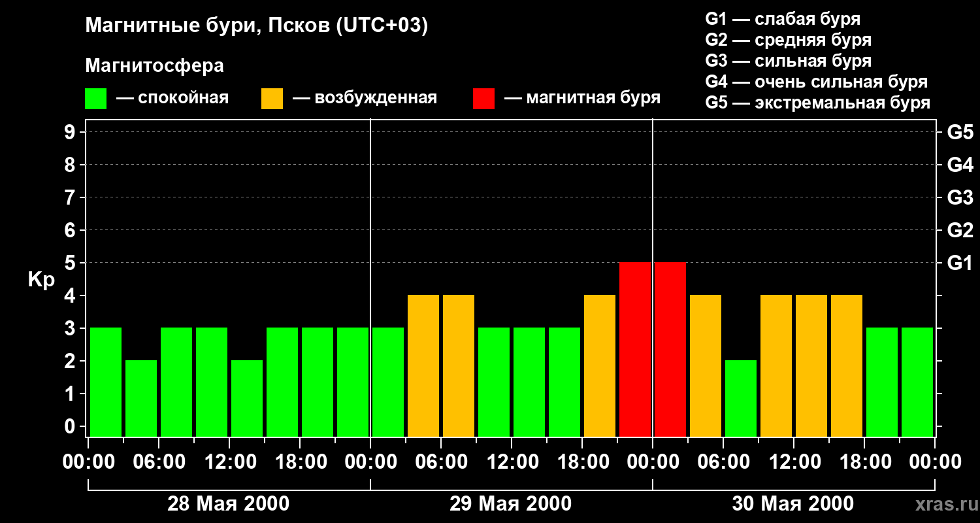The image size is (980, 523).
Task: Click the "29 Мая 2000" date label
Action: click(x=510, y=504)
